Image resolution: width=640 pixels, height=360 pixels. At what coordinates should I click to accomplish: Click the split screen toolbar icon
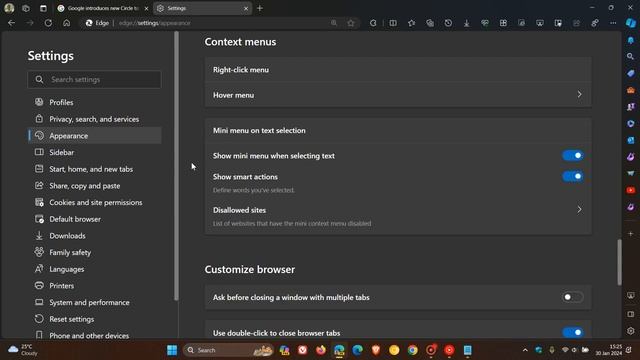pos(393,23)
